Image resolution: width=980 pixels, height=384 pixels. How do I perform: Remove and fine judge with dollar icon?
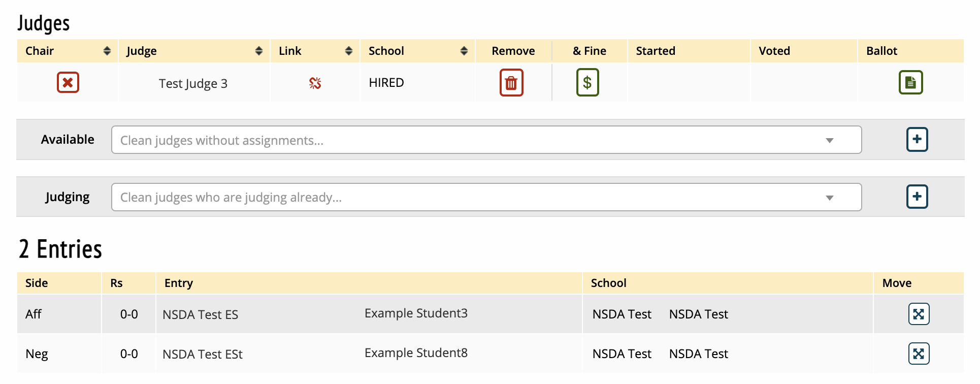click(587, 82)
